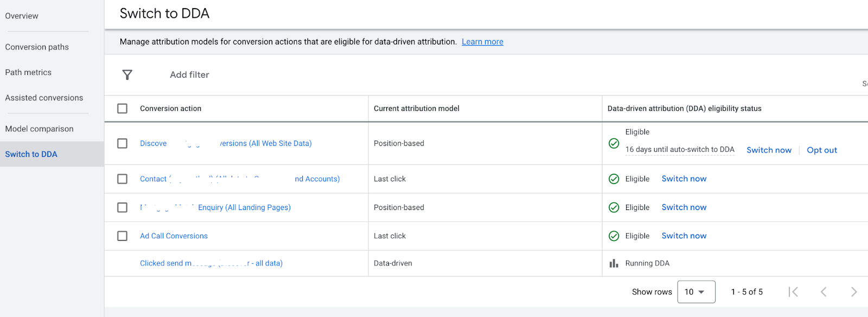
Task: Click the eligible checkmark icon in Enquiry row
Action: coord(614,207)
